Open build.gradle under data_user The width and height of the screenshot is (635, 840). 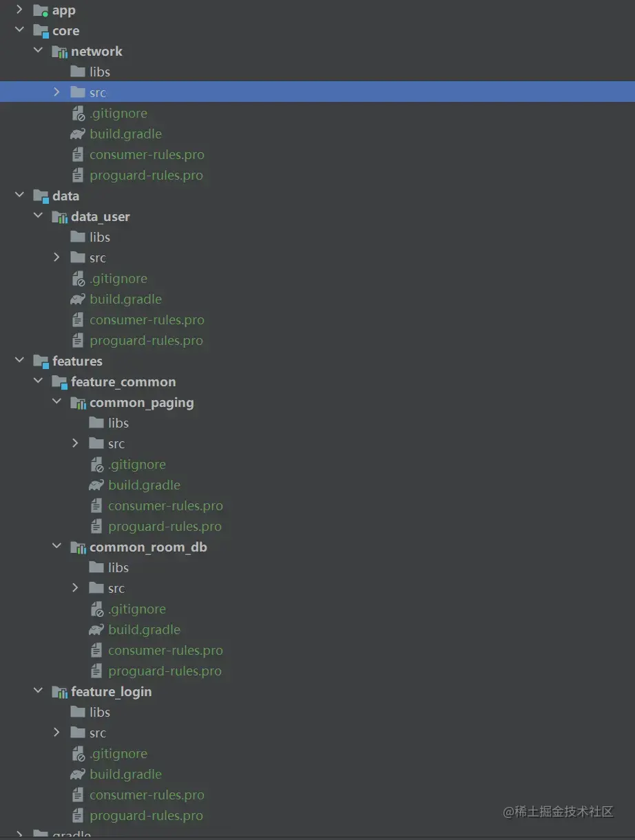[x=126, y=300]
